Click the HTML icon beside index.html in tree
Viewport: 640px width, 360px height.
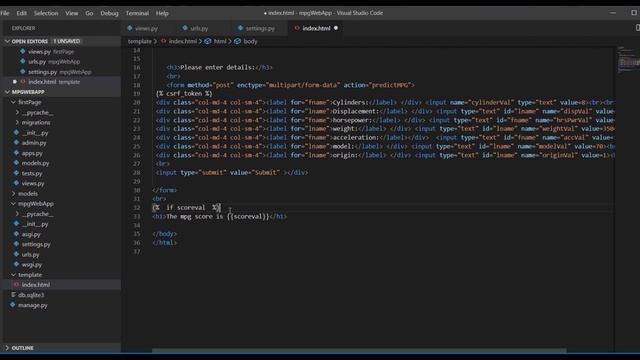click(16, 284)
